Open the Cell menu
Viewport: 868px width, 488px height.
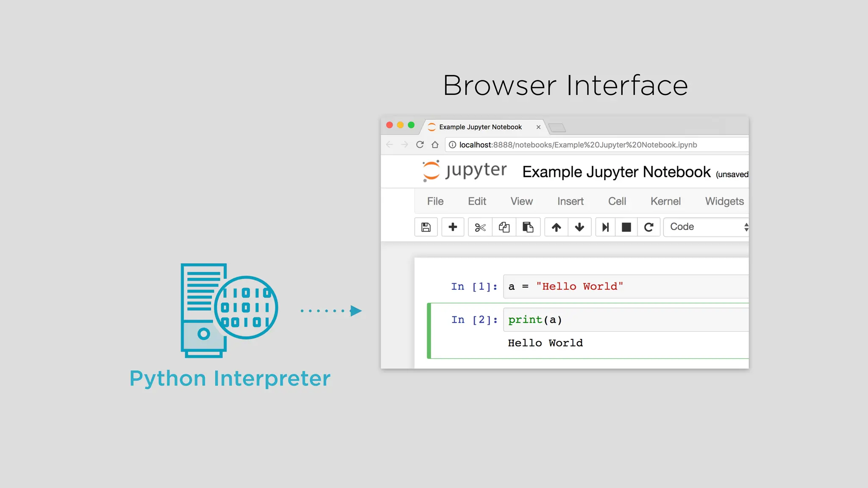pyautogui.click(x=617, y=201)
